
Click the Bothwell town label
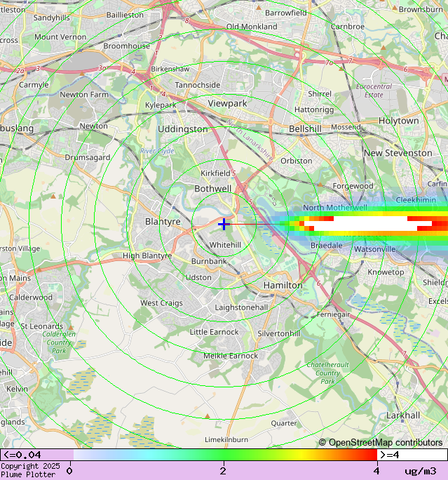[x=213, y=189]
